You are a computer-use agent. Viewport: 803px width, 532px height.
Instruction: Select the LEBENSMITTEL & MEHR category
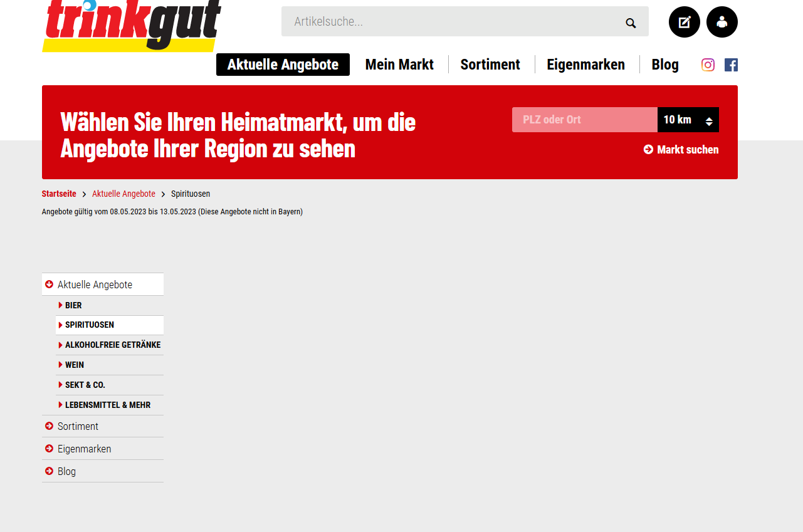pyautogui.click(x=110, y=405)
